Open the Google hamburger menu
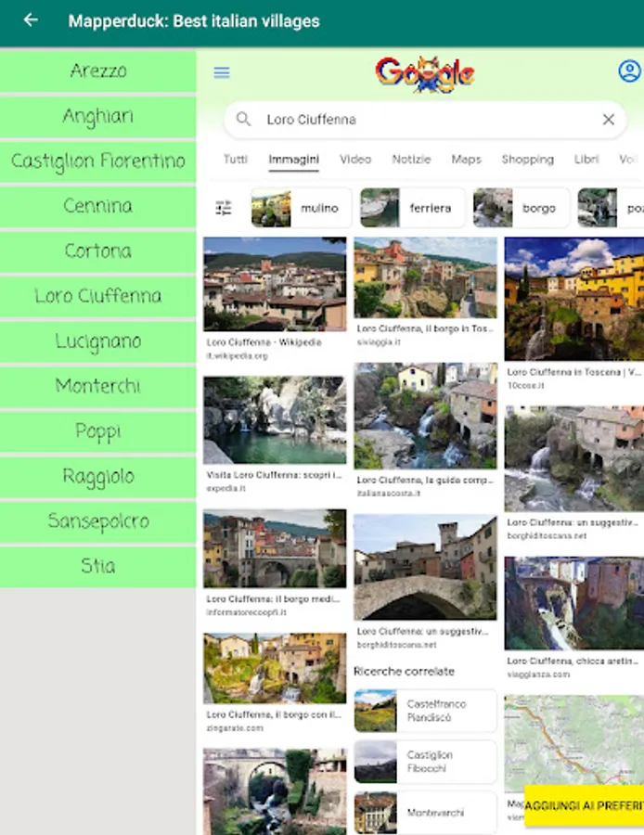The height and width of the screenshot is (835, 644). pyautogui.click(x=222, y=72)
